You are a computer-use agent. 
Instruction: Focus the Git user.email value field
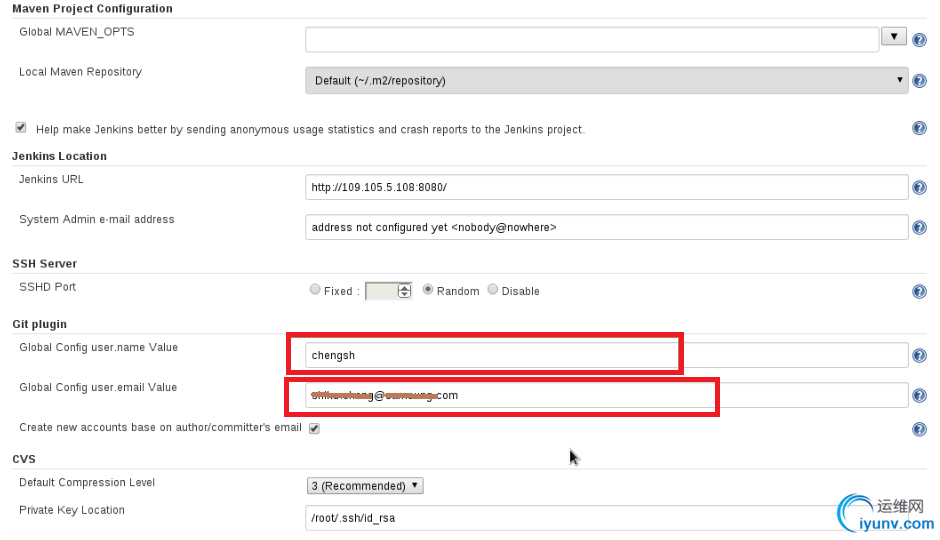coord(607,396)
